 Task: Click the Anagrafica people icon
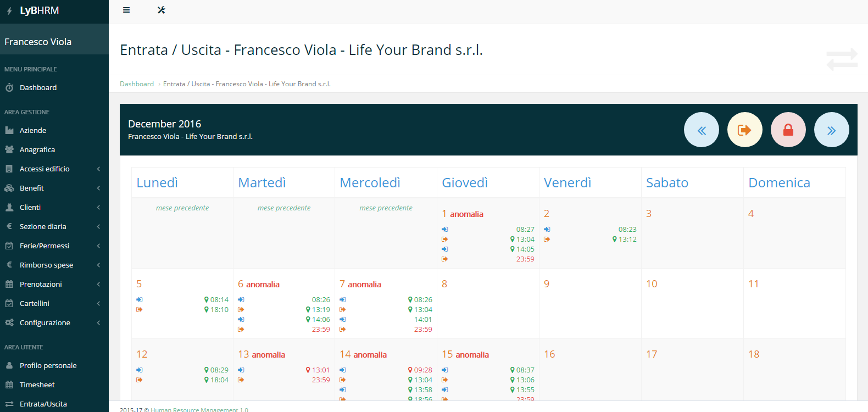click(9, 149)
